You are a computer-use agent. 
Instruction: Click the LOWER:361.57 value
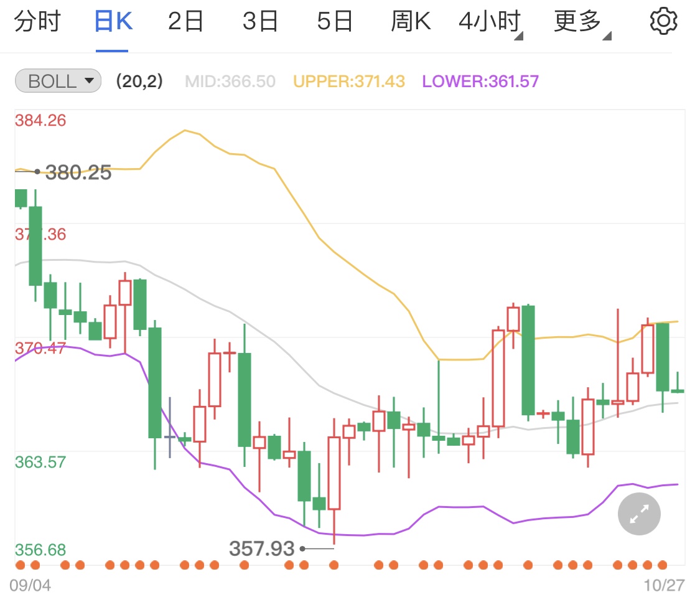(480, 82)
